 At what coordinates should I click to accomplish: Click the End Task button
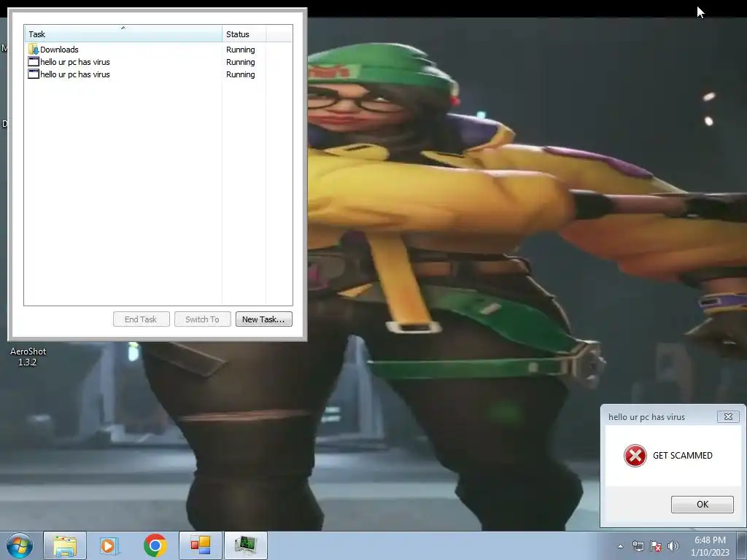pyautogui.click(x=141, y=319)
